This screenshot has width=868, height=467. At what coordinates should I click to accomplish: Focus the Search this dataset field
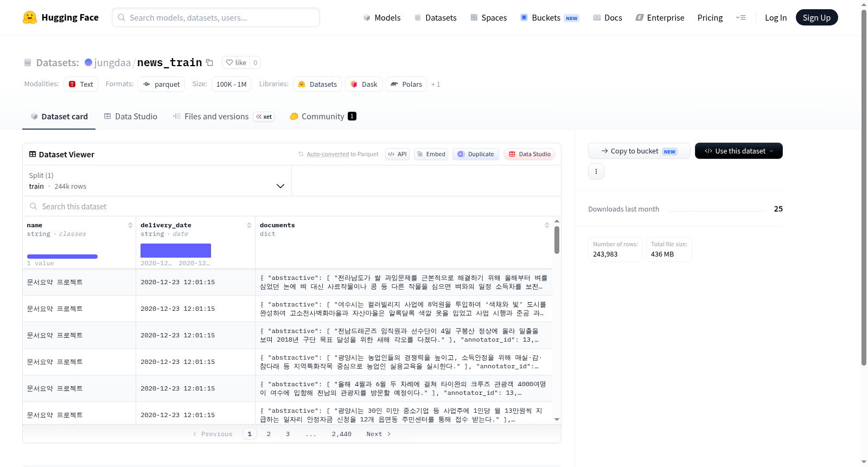point(292,207)
